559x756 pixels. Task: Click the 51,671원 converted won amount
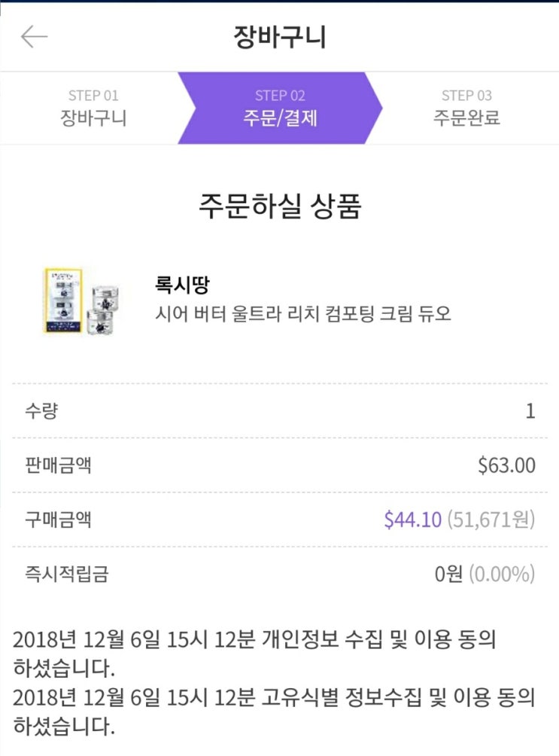tap(491, 520)
